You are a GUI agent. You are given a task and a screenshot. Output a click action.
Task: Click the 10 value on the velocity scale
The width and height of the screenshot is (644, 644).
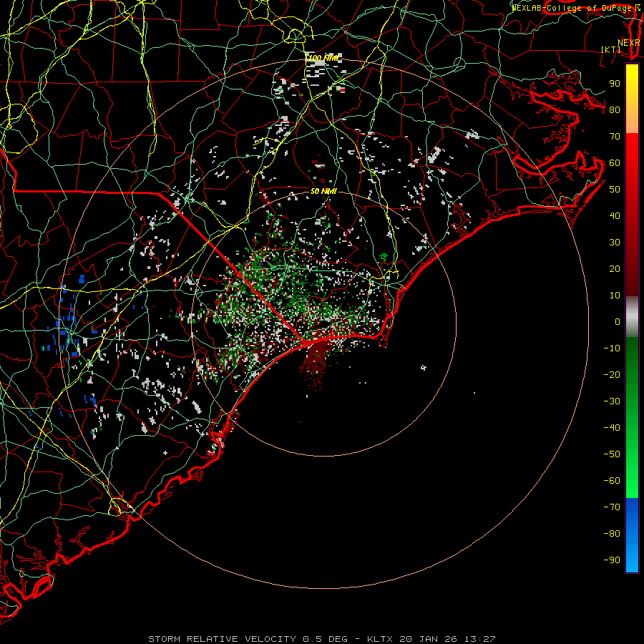click(615, 296)
